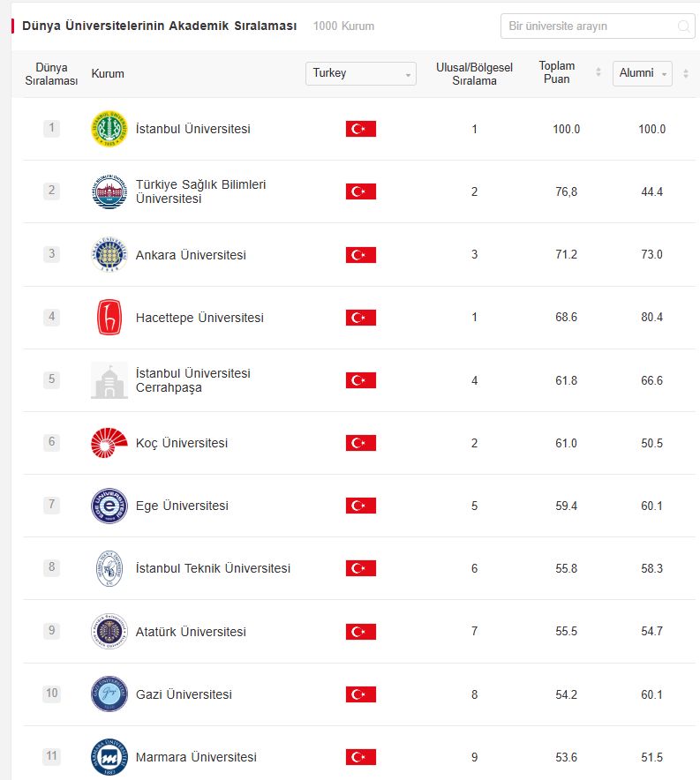Click the Marmara Üniversitesi logo
This screenshot has height=780, width=700.
(x=109, y=757)
